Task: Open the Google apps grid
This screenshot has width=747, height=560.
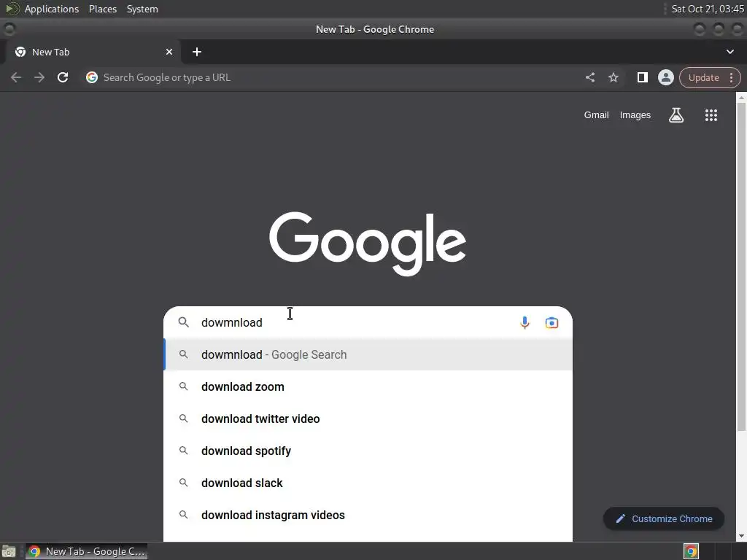Action: pos(711,114)
